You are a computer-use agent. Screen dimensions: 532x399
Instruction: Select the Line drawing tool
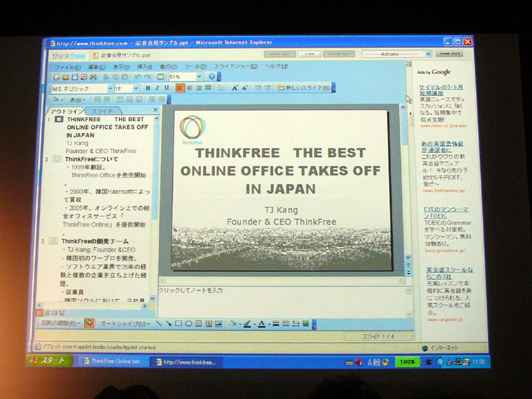[x=158, y=323]
